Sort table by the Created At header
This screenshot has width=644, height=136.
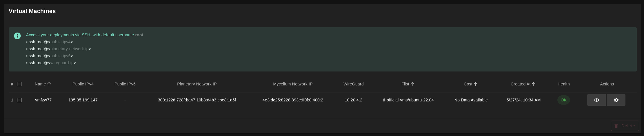point(521,84)
